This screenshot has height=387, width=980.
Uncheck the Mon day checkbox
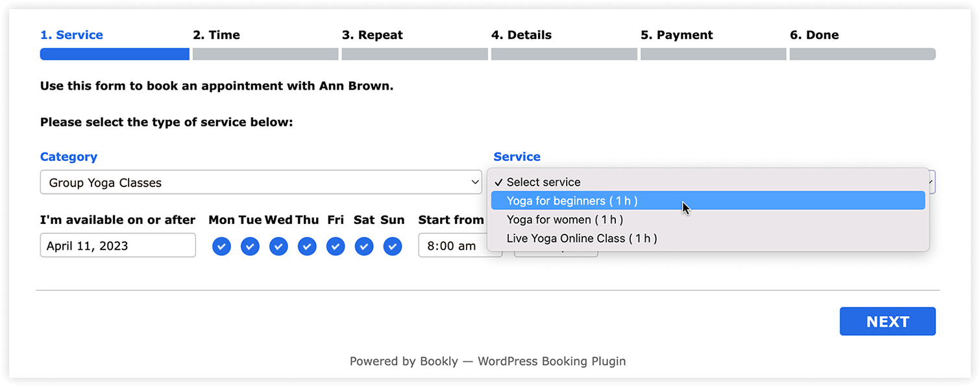[x=221, y=247]
